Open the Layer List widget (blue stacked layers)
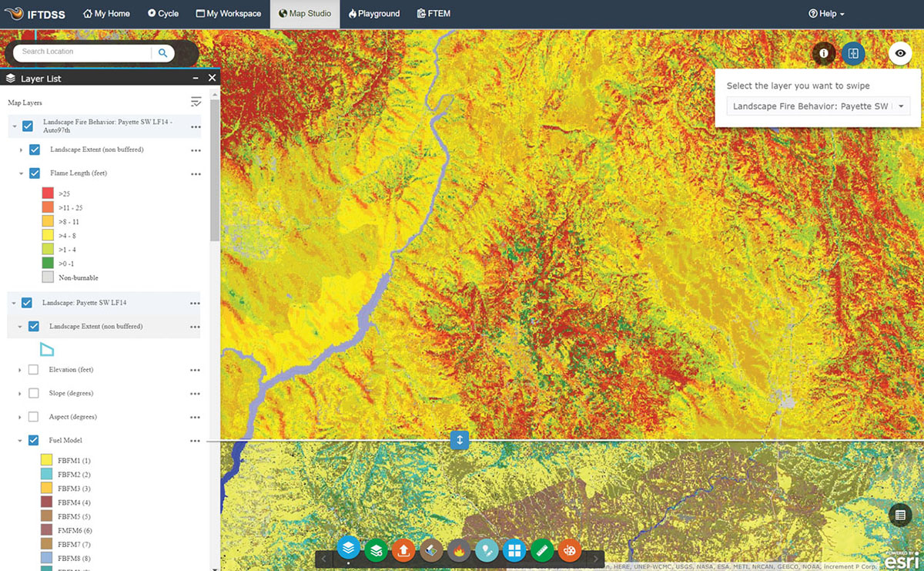 [x=349, y=548]
